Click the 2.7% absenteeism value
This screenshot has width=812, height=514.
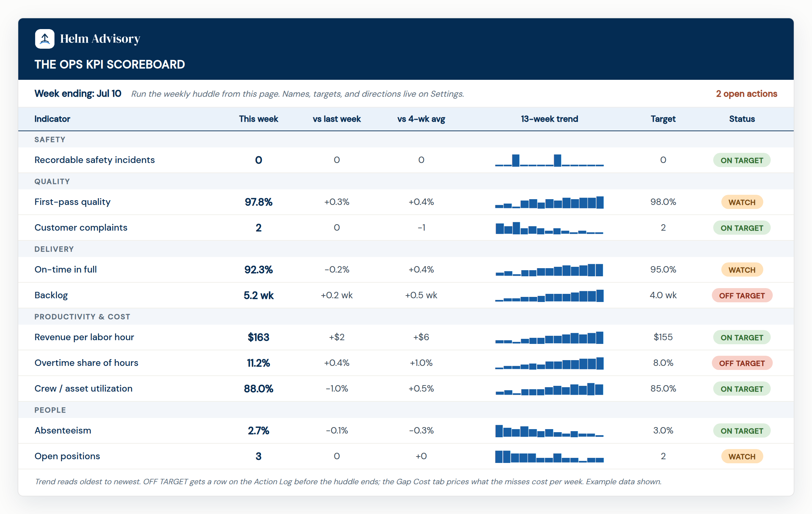pos(258,430)
